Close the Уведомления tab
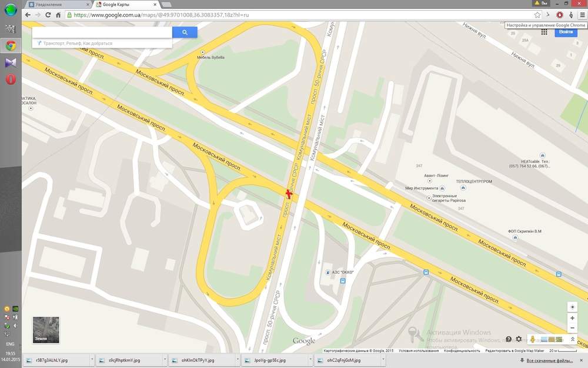The width and height of the screenshot is (588, 368). (88, 5)
